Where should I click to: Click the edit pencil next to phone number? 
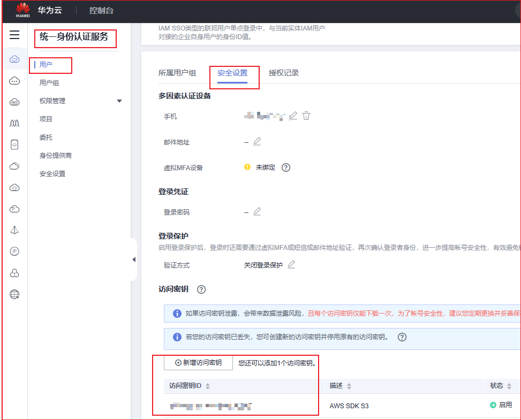point(293,116)
